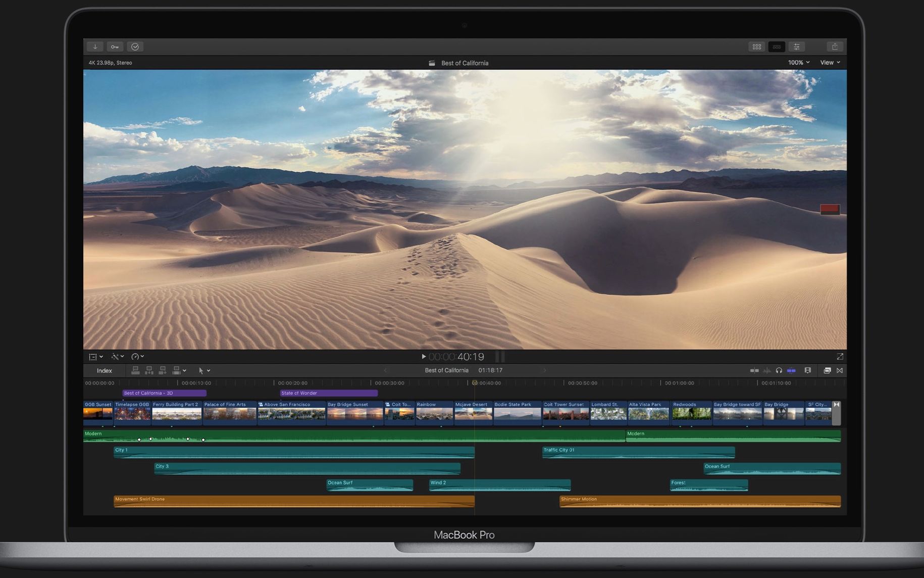Select the Mojave Desert clip
This screenshot has height=578, width=924.
pos(474,413)
